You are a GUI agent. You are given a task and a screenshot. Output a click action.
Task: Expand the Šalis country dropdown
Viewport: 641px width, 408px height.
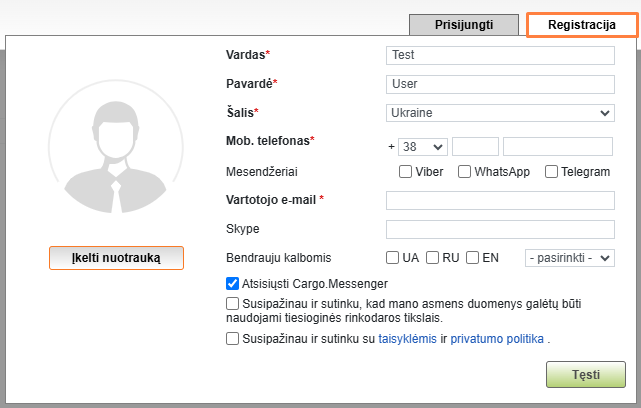click(499, 113)
